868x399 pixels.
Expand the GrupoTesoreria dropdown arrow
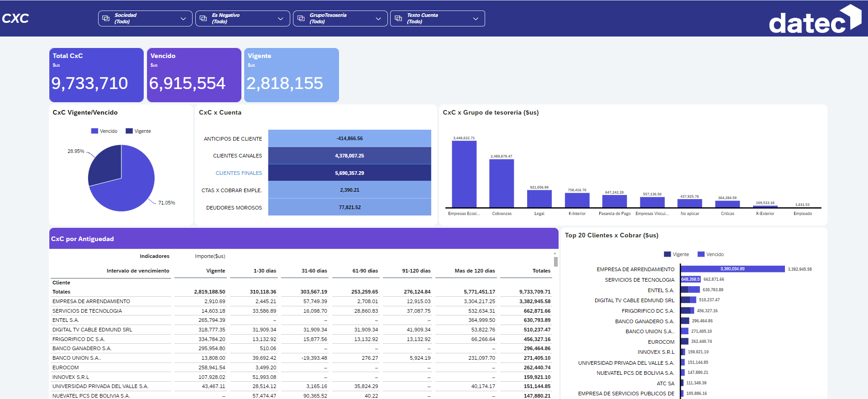point(378,19)
